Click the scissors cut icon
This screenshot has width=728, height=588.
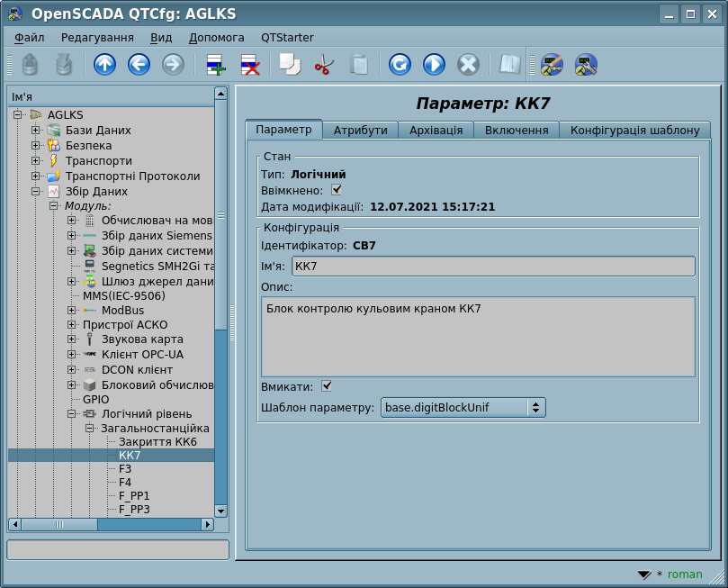click(324, 65)
